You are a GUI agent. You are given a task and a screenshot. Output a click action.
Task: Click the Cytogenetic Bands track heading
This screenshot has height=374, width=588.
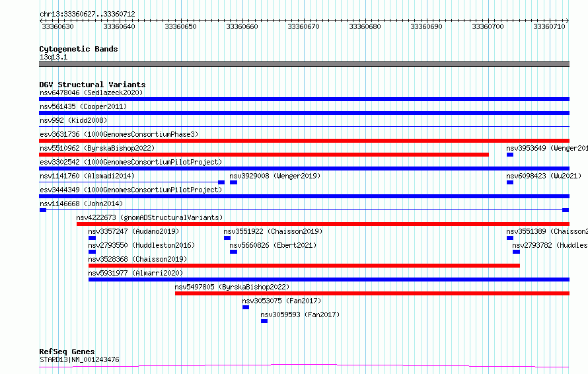[x=79, y=49]
